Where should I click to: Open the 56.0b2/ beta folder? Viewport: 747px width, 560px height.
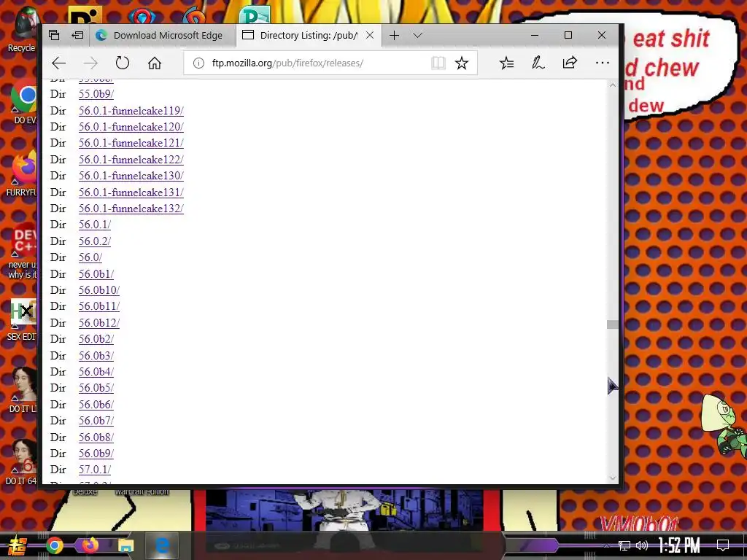(96, 339)
